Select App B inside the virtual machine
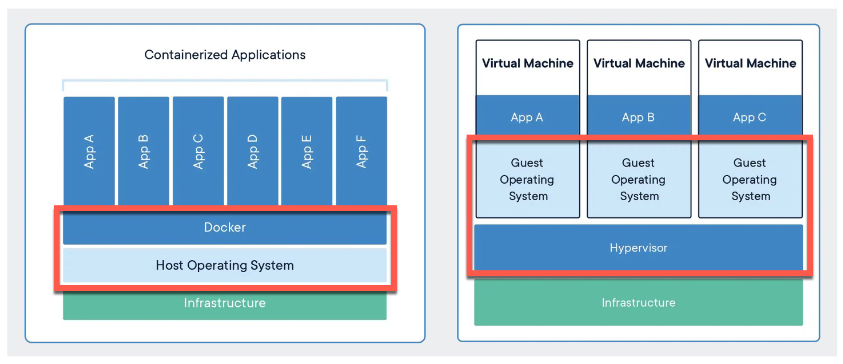The image size is (843, 364). [x=639, y=117]
